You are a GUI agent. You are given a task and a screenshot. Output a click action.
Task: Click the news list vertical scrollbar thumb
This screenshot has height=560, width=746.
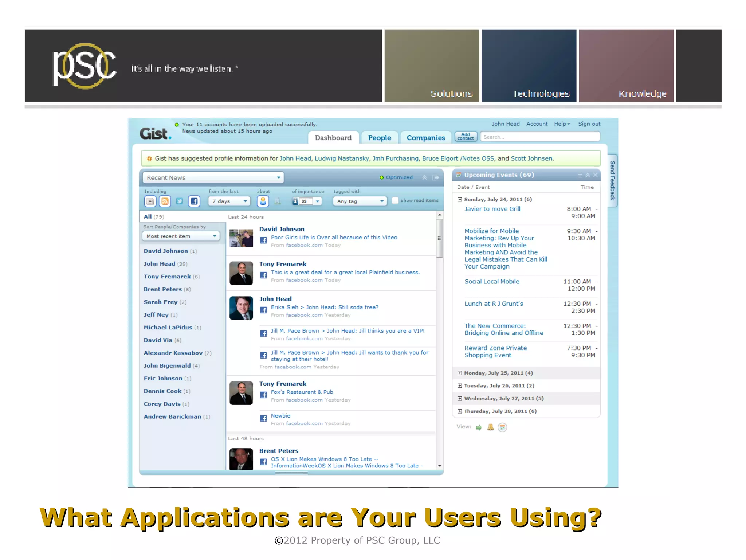[x=440, y=238]
